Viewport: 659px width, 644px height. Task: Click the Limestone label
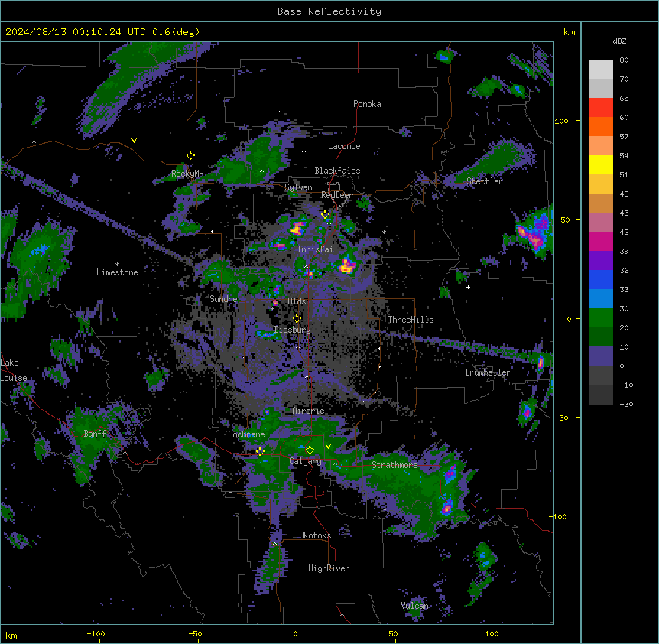117,272
